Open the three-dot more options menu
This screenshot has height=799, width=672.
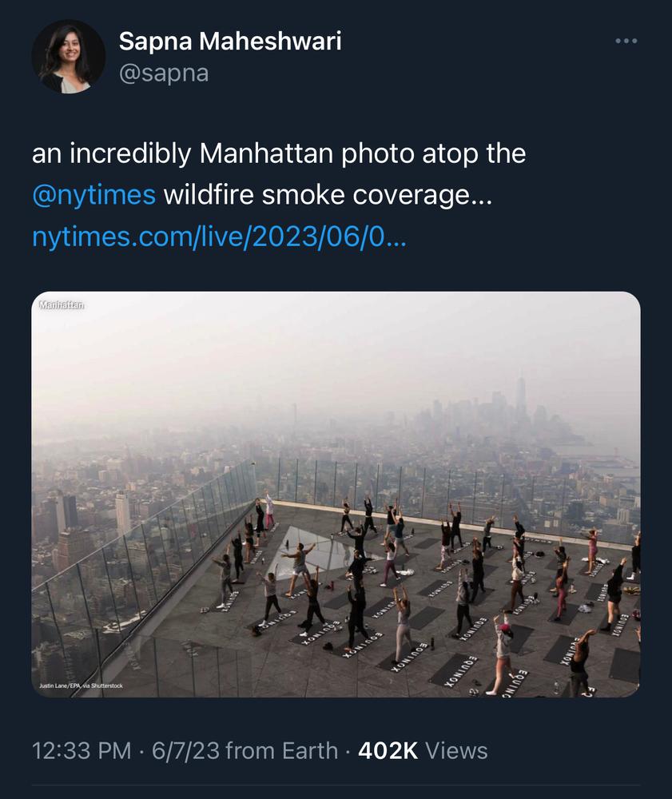(626, 41)
